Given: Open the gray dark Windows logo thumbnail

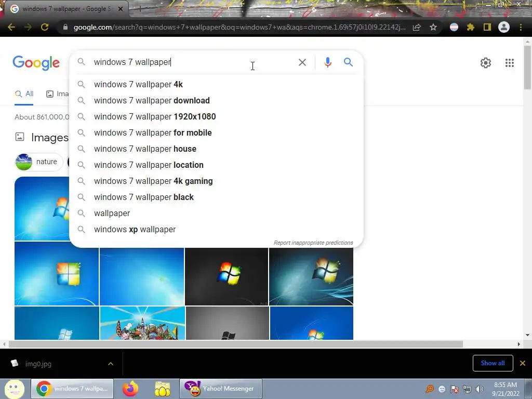Looking at the screenshot, I should (228, 323).
